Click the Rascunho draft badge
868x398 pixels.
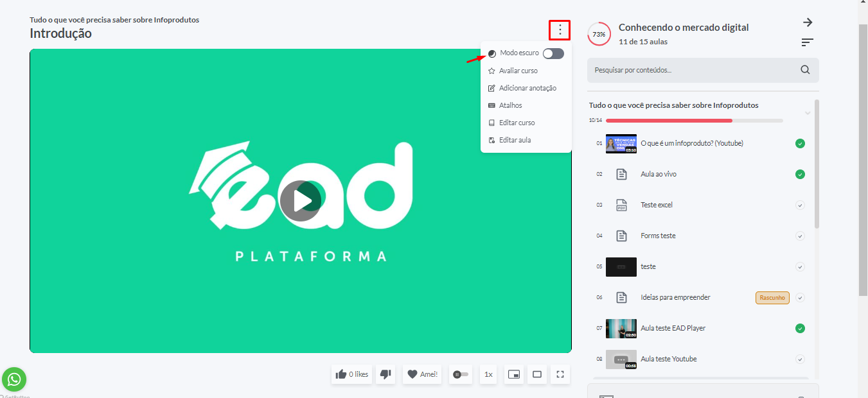(x=772, y=298)
